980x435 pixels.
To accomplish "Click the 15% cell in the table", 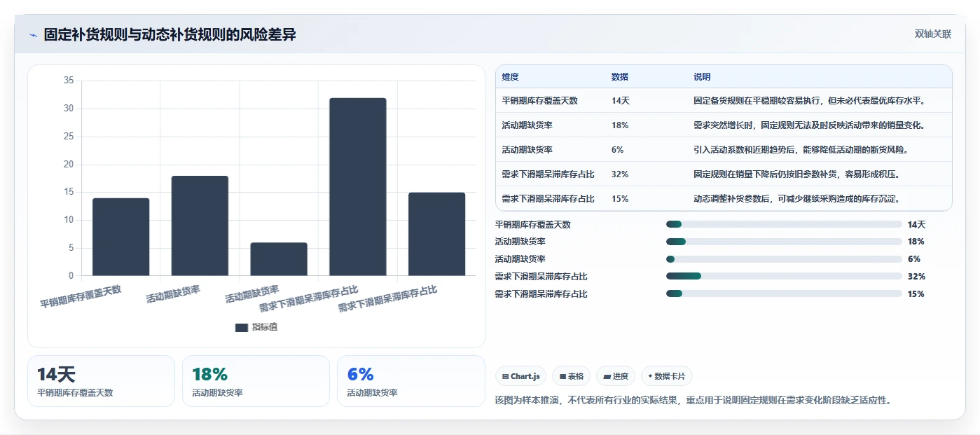I will (x=620, y=199).
